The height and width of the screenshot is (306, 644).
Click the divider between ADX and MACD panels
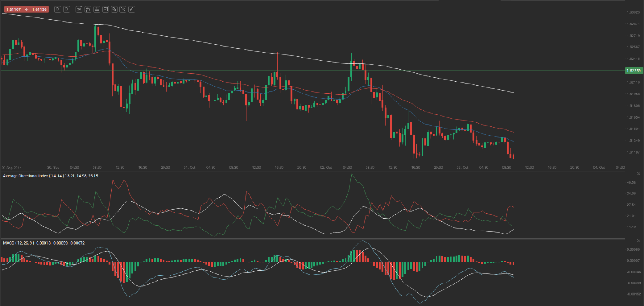tap(311, 239)
